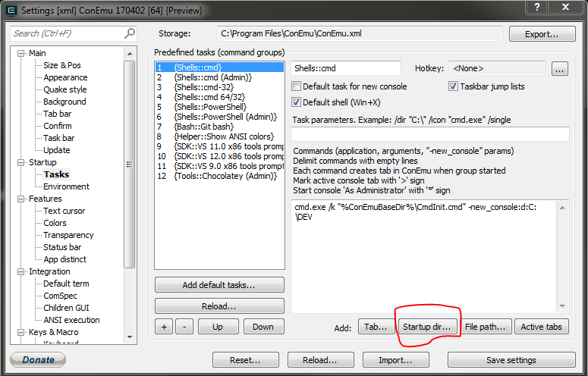Click the Export... button
Screen dimensions: 588x376
(x=542, y=34)
